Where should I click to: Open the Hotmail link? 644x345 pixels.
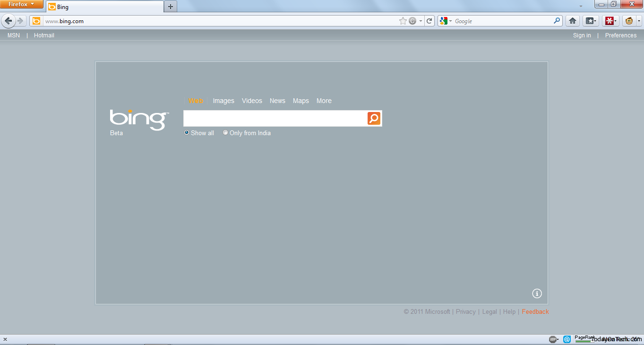44,35
